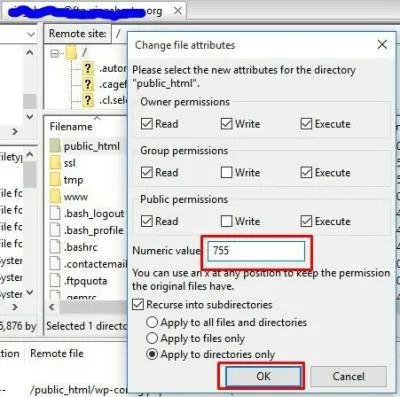Select Apply to all files and directories
400x397 pixels.
coord(152,322)
